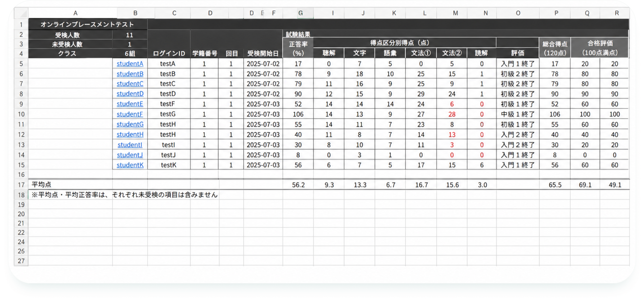The image size is (644, 302).
Task: Select the 49.1 average cell
Action: coord(615,185)
